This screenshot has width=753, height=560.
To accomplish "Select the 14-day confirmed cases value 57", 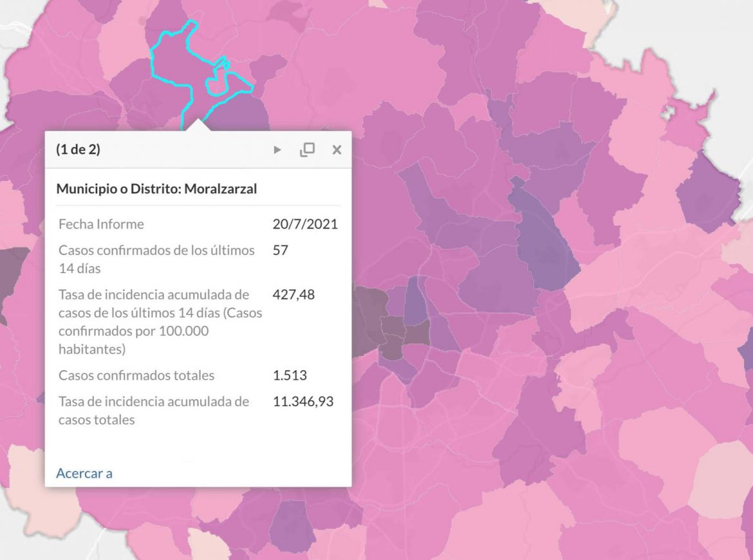I will pyautogui.click(x=281, y=250).
